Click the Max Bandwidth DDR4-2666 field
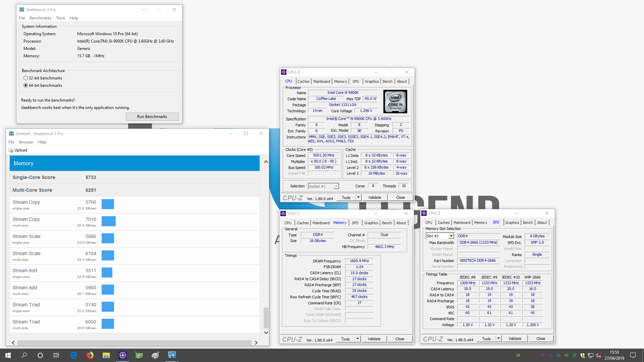644x362 pixels. coord(478,242)
